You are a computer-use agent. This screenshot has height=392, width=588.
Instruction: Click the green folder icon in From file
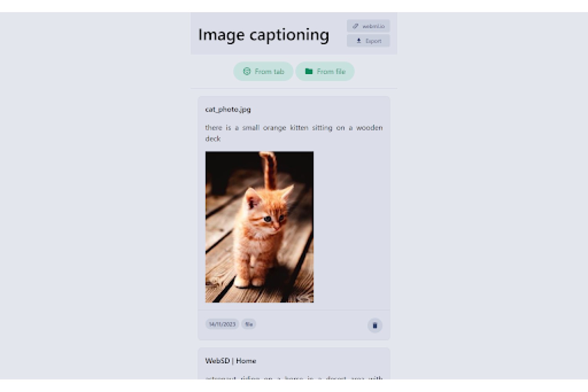(x=309, y=71)
